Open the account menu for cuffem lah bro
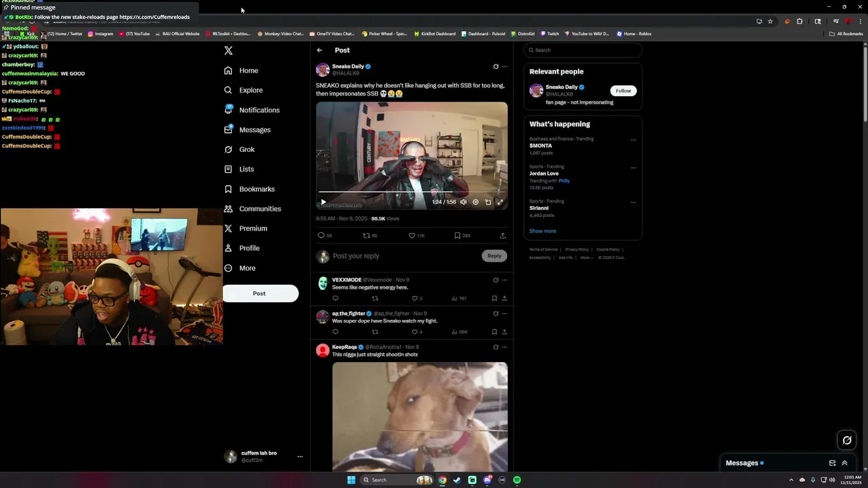 point(300,457)
